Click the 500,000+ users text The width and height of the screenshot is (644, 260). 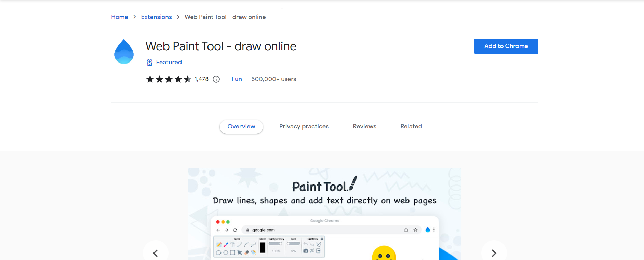pyautogui.click(x=274, y=79)
